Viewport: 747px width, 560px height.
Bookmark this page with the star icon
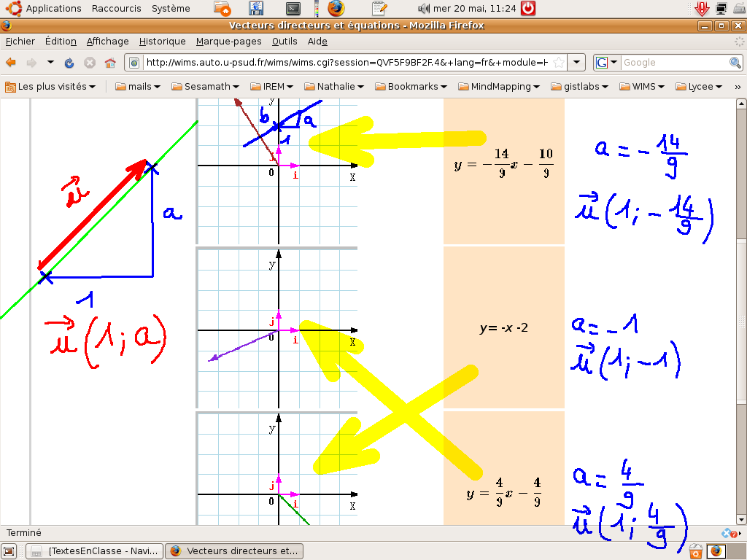[558, 62]
